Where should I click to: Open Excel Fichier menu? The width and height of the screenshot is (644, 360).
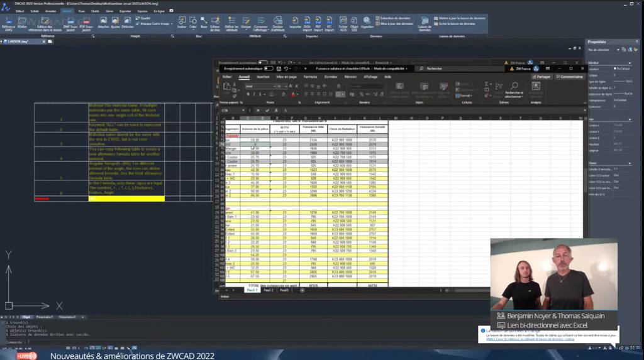point(227,77)
